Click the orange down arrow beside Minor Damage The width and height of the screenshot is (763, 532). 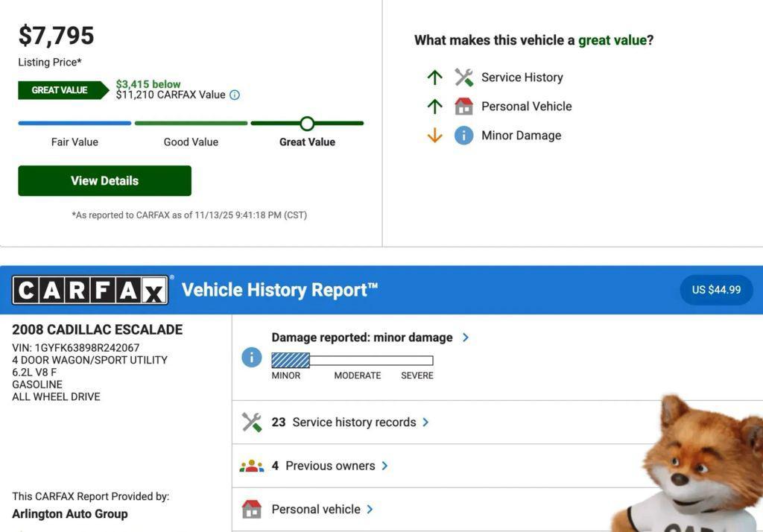435,136
